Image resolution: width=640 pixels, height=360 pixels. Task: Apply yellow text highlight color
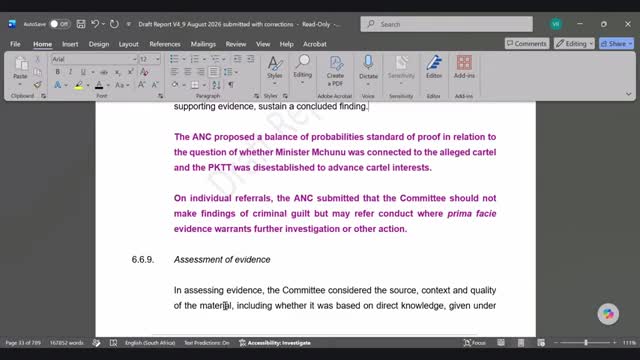pyautogui.click(x=79, y=85)
